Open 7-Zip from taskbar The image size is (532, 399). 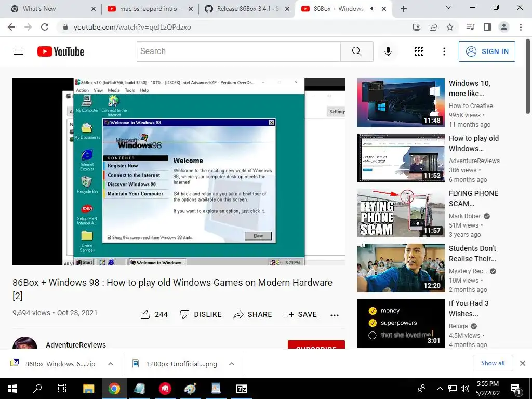[241, 389]
